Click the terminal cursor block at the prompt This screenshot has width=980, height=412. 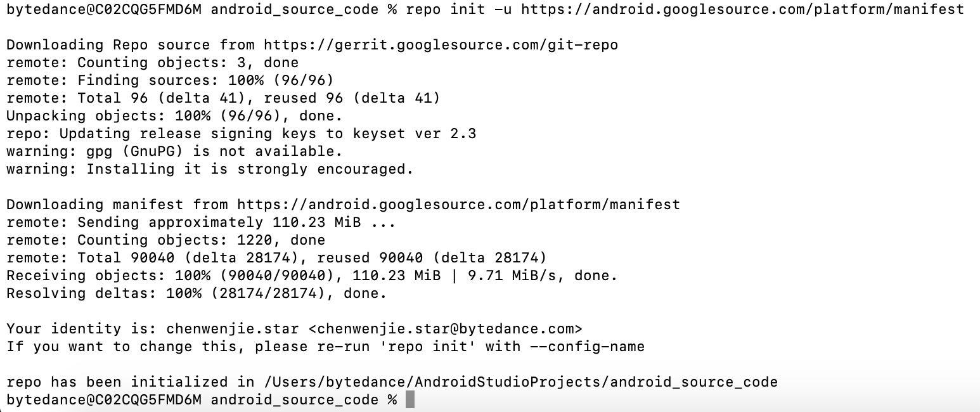[x=409, y=400]
